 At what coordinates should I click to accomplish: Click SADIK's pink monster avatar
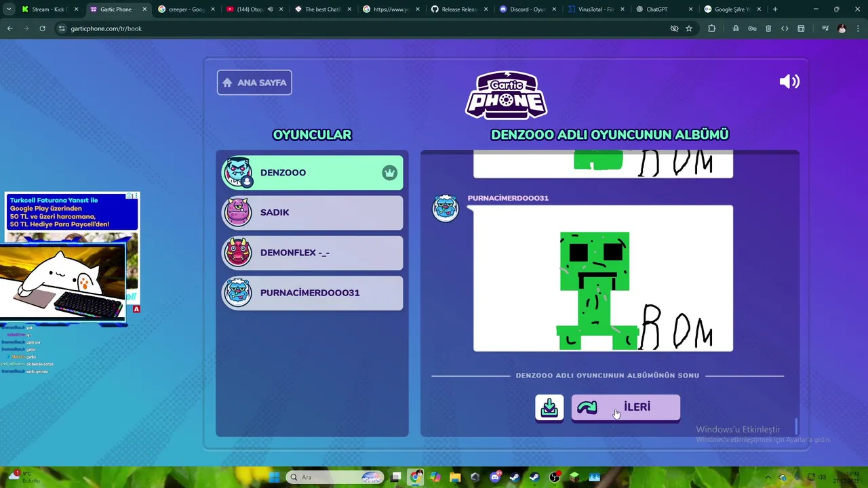point(238,212)
